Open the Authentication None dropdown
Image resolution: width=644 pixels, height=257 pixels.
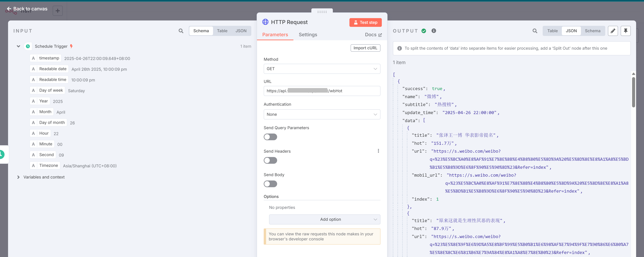pos(322,114)
